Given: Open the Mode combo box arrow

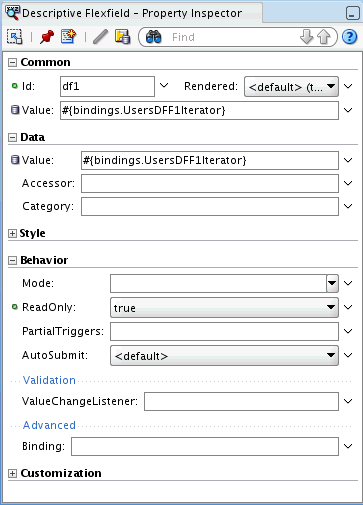Looking at the screenshot, I should [332, 283].
